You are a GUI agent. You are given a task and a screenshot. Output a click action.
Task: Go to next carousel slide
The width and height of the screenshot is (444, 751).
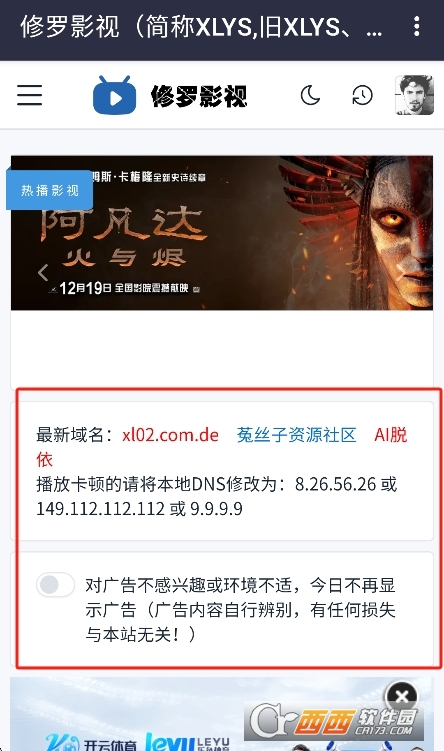400,273
